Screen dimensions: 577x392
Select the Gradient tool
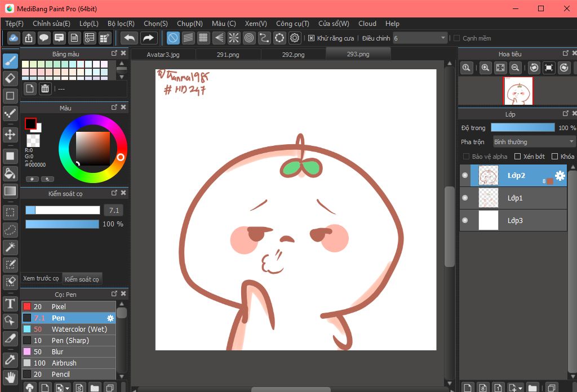point(10,191)
